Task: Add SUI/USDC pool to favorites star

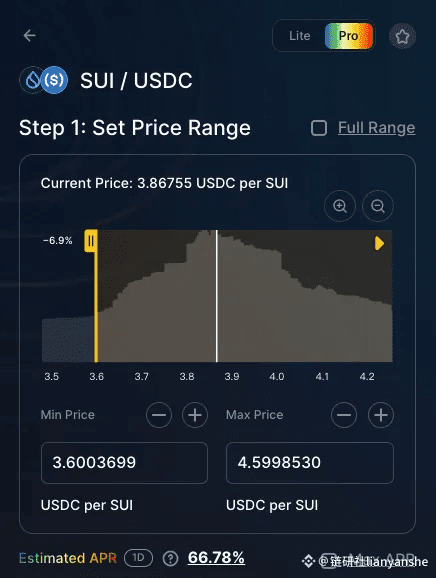Action: (x=402, y=36)
